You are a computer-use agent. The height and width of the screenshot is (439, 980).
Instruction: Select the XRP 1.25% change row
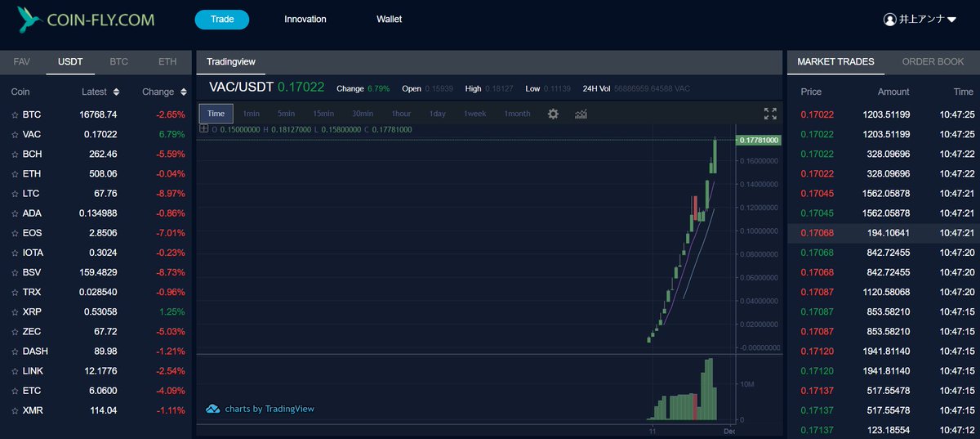click(96, 312)
